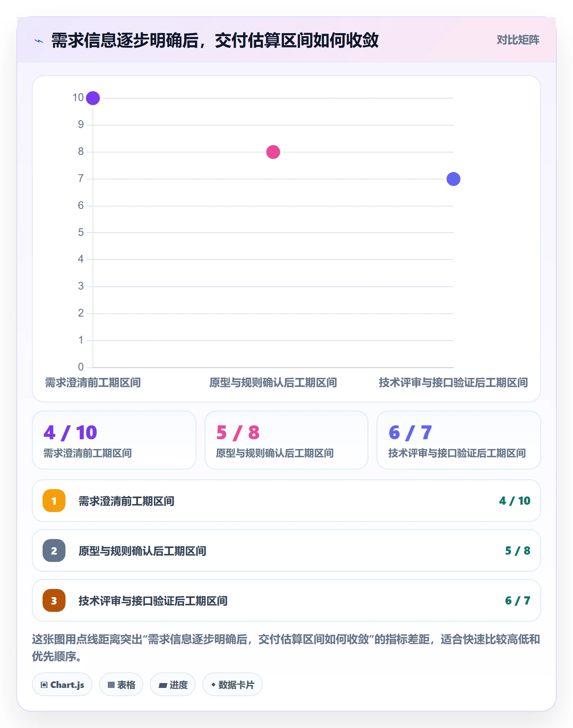Click the Chart.js tag
Image resolution: width=573 pixels, height=728 pixels.
[62, 684]
